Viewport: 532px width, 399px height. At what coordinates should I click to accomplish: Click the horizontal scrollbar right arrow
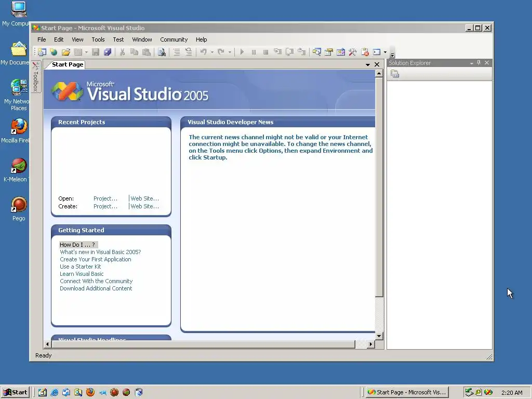(x=371, y=344)
